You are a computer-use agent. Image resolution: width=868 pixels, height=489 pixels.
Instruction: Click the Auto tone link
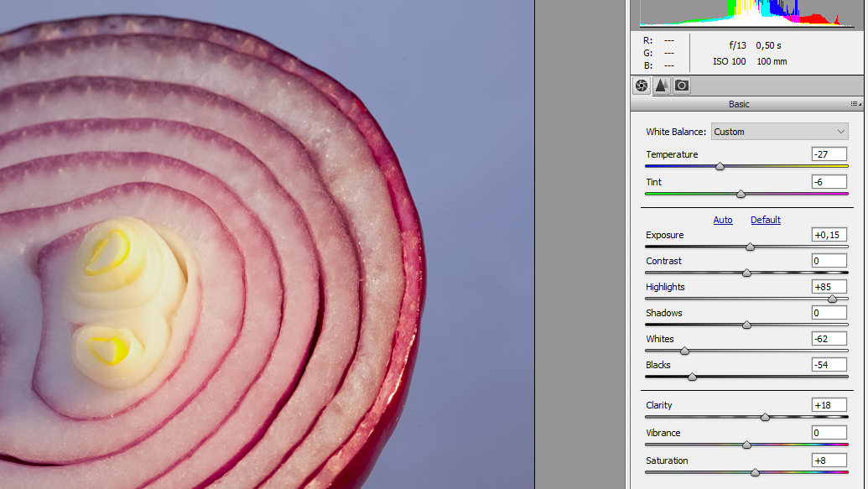pyautogui.click(x=722, y=220)
